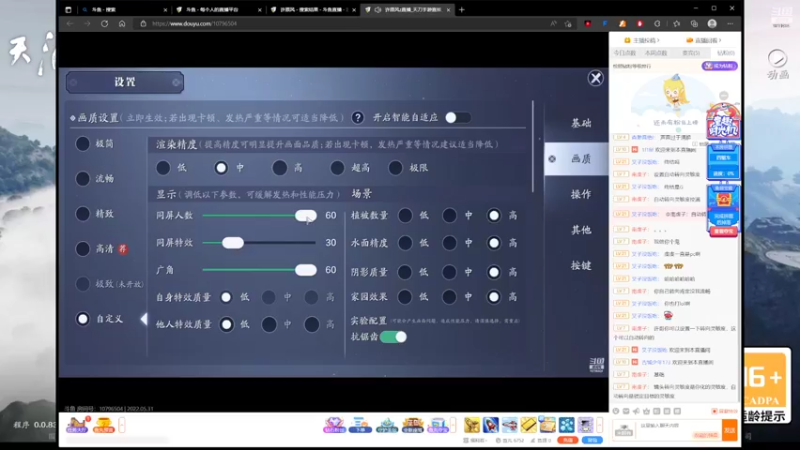Image resolution: width=800 pixels, height=450 pixels.
Task: Open the 按键 settings tab
Action: click(581, 265)
